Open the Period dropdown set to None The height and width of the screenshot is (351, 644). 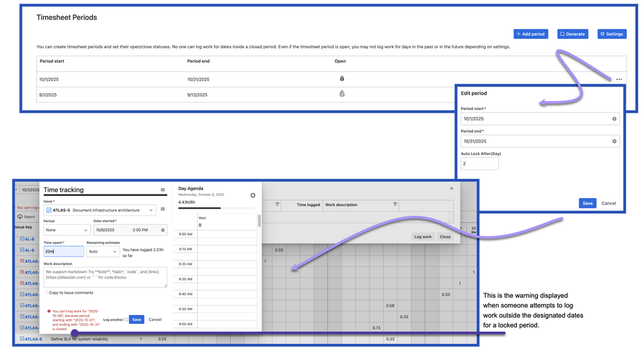pyautogui.click(x=67, y=230)
